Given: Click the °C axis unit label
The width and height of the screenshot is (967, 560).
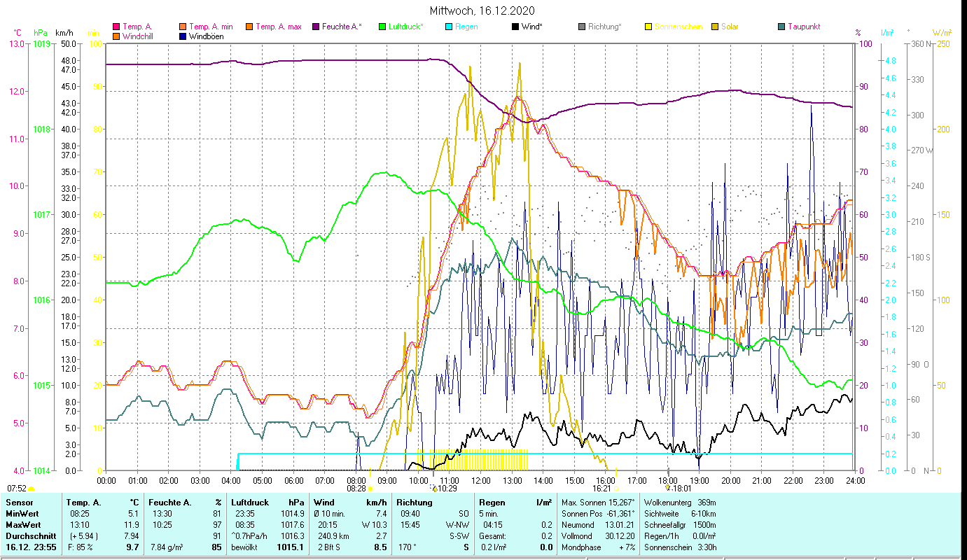Looking at the screenshot, I should click(18, 33).
